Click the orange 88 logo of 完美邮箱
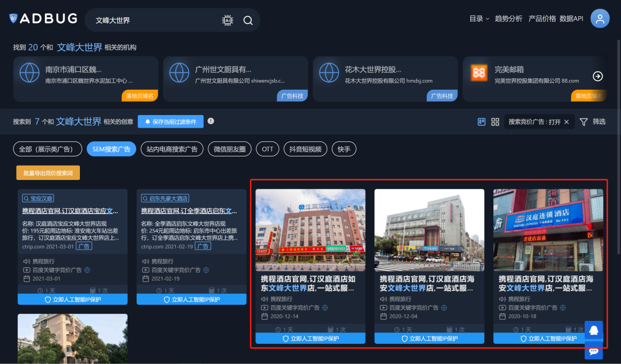 coord(479,73)
